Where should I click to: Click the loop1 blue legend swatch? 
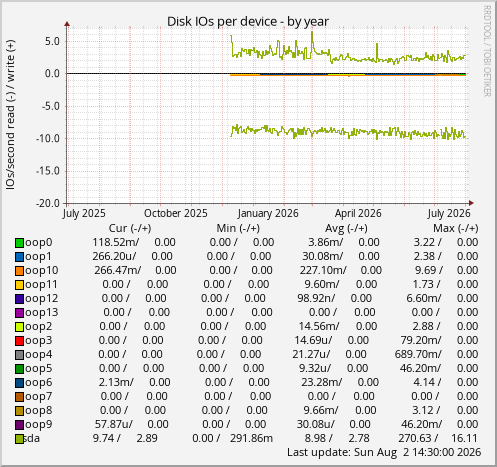click(x=19, y=257)
